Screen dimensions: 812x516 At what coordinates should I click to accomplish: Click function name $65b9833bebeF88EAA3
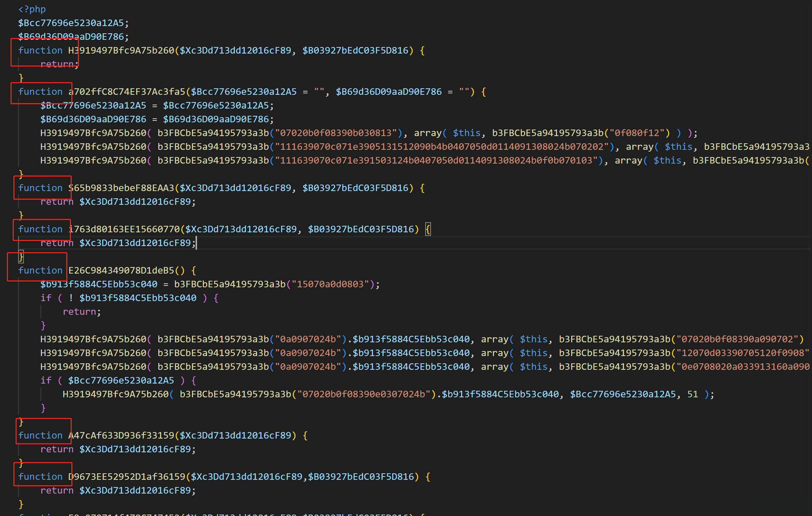[121, 188]
